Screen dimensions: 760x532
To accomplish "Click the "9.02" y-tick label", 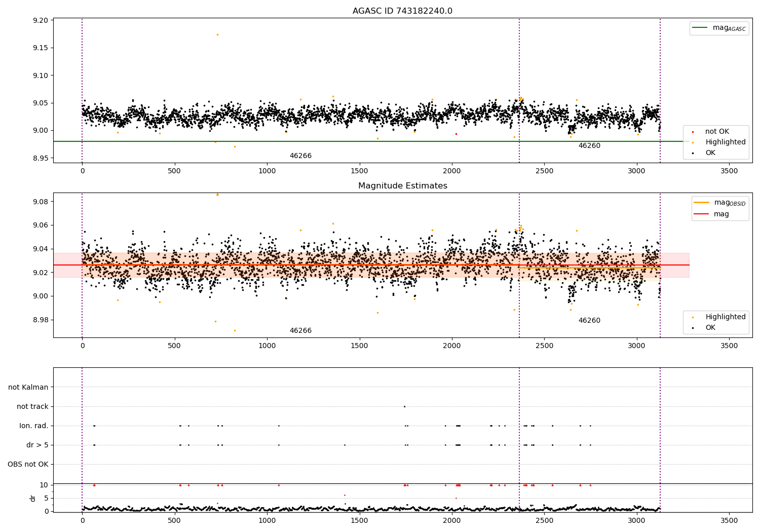I will 41,273.
